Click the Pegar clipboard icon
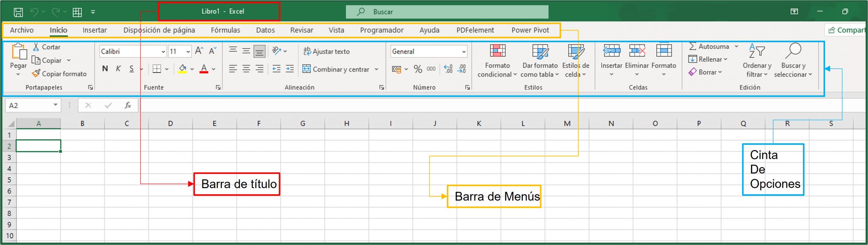868x245 pixels. point(19,52)
